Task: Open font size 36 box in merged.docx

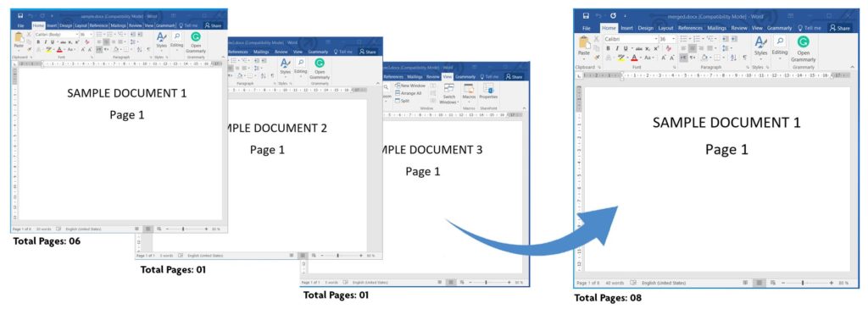Action: coord(668,39)
